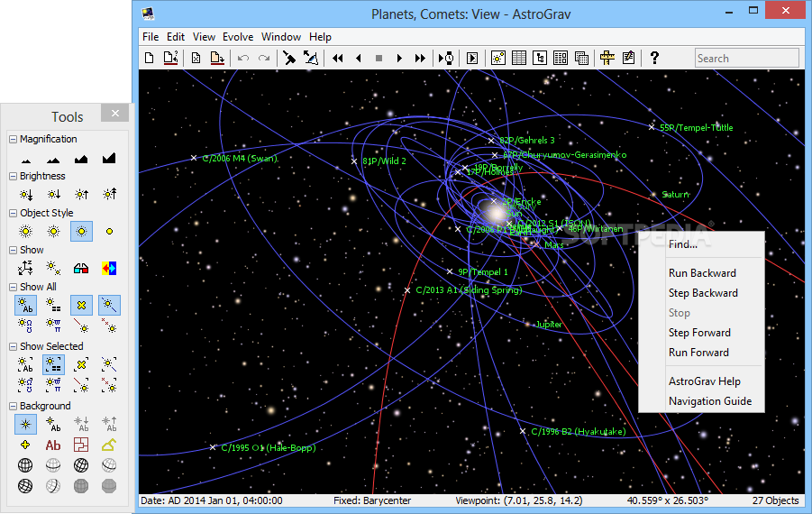Open the Evolve menu
Viewport: 812px width, 514px height.
(x=238, y=37)
